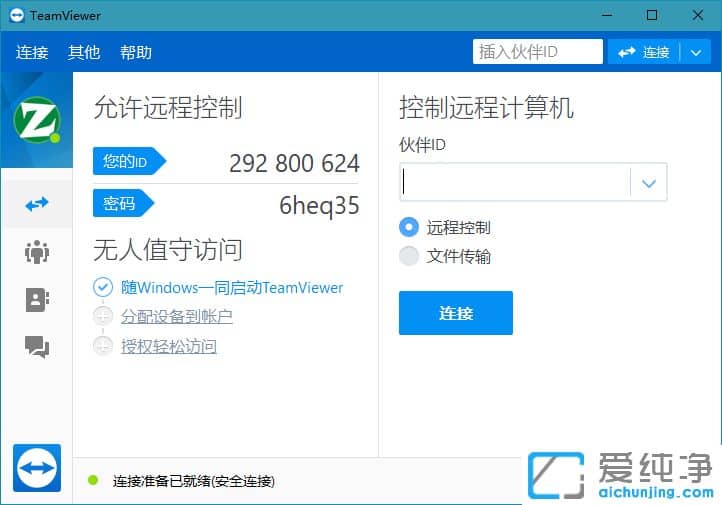Screen dimensions: 722x505
Task: Open the Remote Control sidebar tab arrows icon
Action: pyautogui.click(x=37, y=203)
